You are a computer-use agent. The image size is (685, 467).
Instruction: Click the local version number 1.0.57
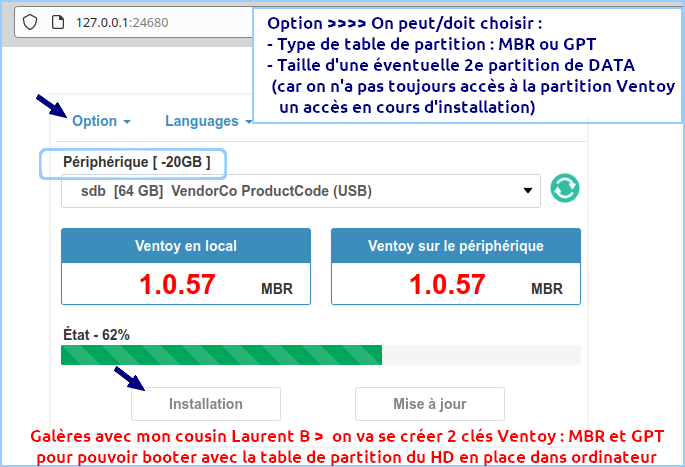(x=177, y=284)
